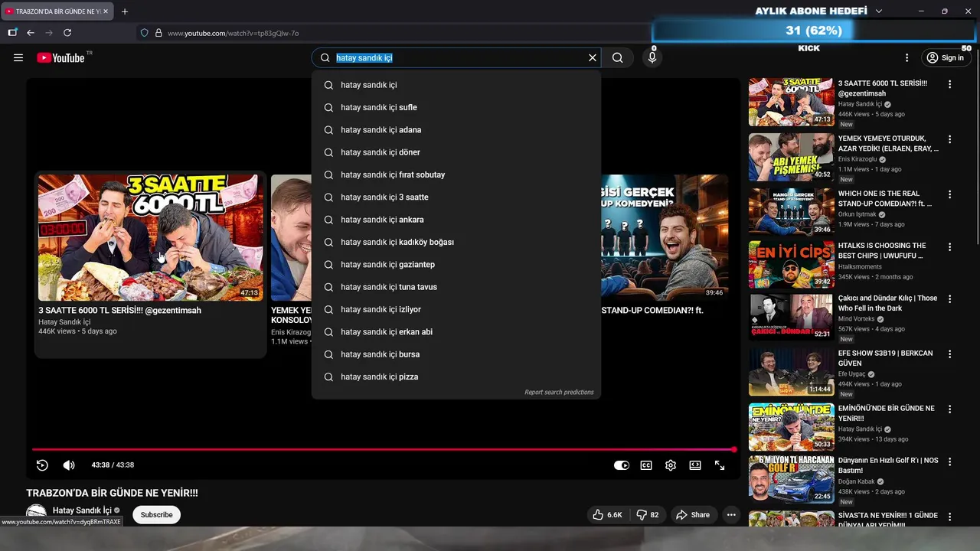The width and height of the screenshot is (980, 551).
Task: Like the video (6.6K)
Action: pyautogui.click(x=607, y=515)
